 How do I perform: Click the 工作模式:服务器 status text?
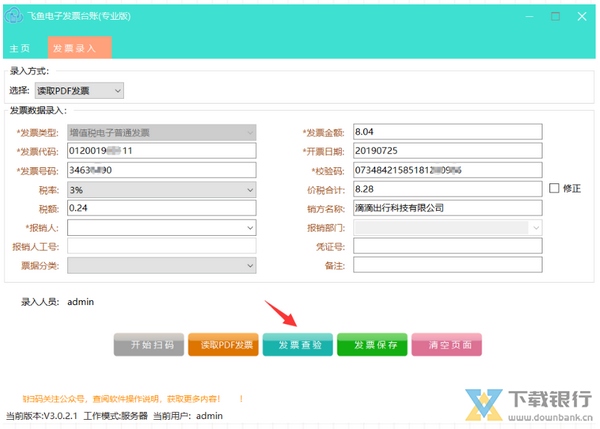tap(116, 416)
